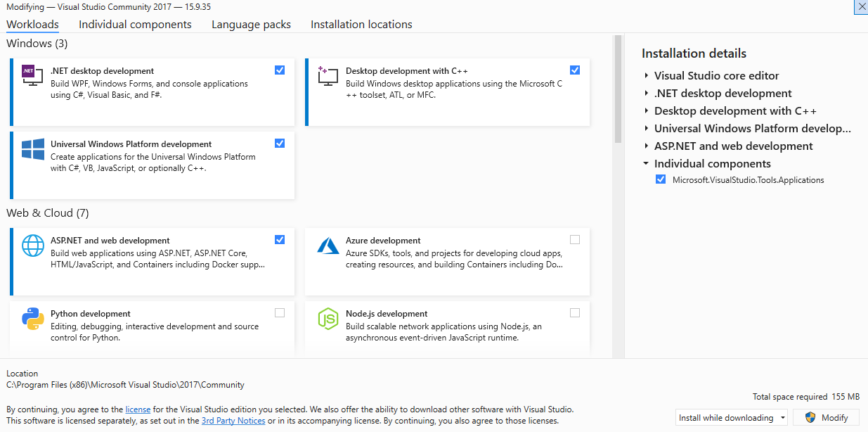
Task: Click the Azure development description text
Action: [454, 259]
